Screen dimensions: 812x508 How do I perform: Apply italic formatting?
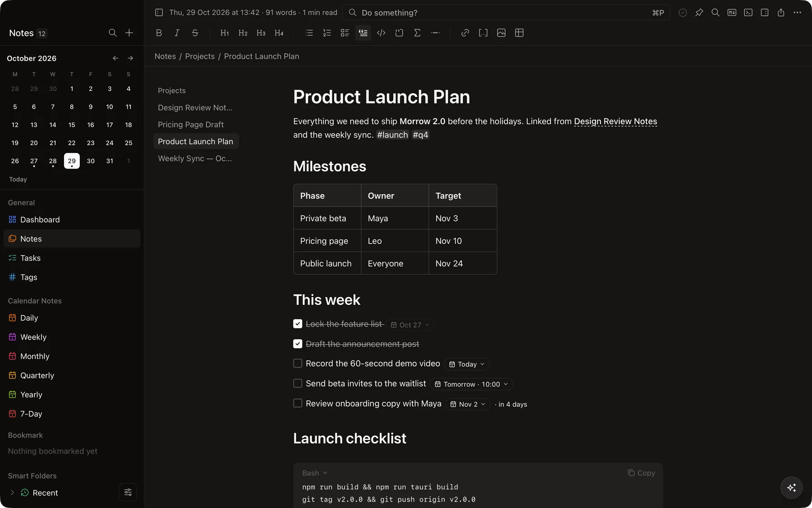[x=177, y=33]
